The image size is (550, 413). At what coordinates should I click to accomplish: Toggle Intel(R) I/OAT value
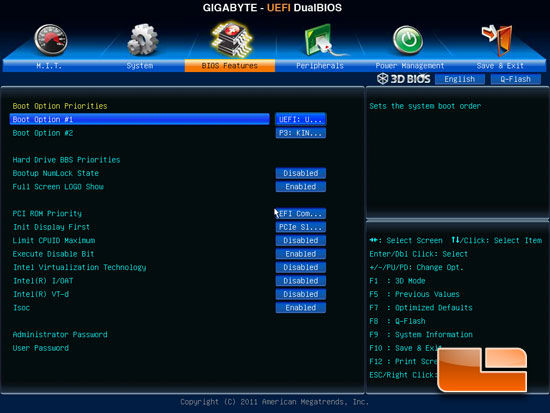[x=301, y=281]
